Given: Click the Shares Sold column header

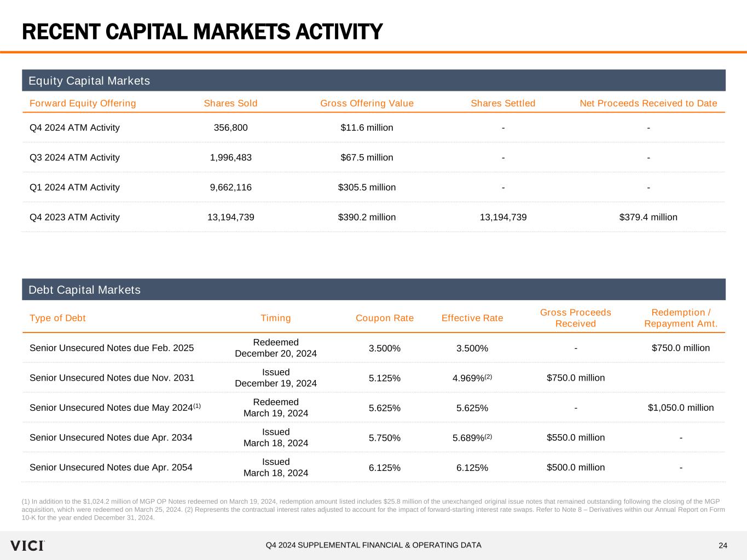Looking at the screenshot, I should tap(230, 103).
